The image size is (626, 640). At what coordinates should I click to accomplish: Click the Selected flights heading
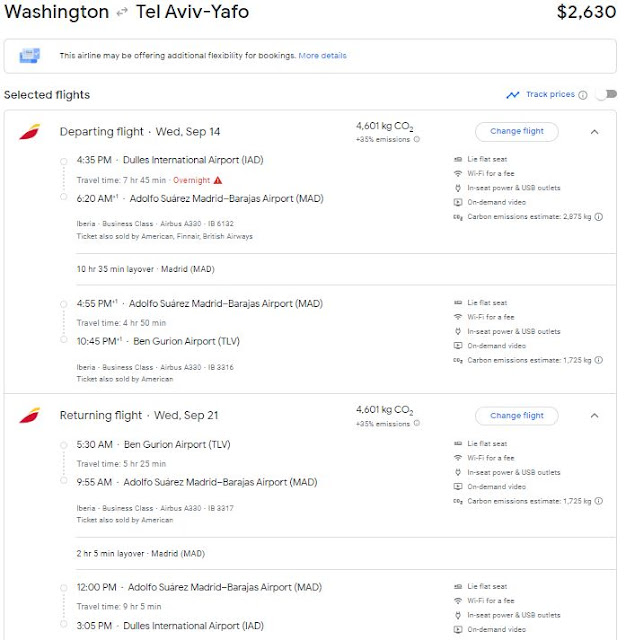click(x=47, y=95)
